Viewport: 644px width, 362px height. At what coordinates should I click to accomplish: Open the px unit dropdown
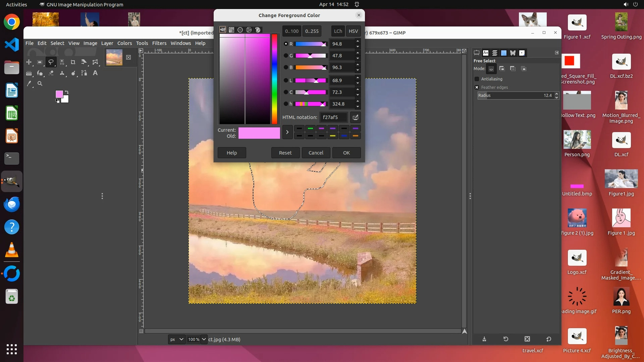tap(176, 339)
